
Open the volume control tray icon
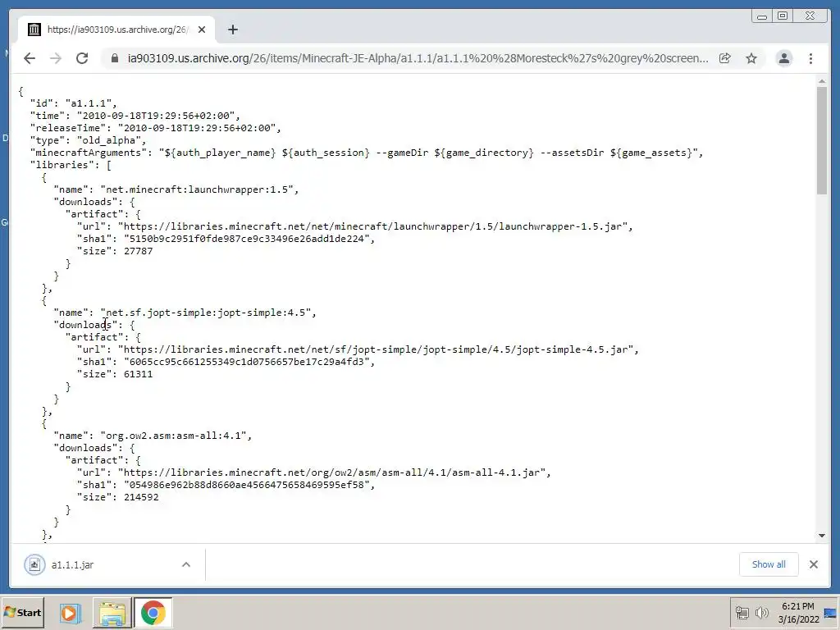click(x=761, y=612)
